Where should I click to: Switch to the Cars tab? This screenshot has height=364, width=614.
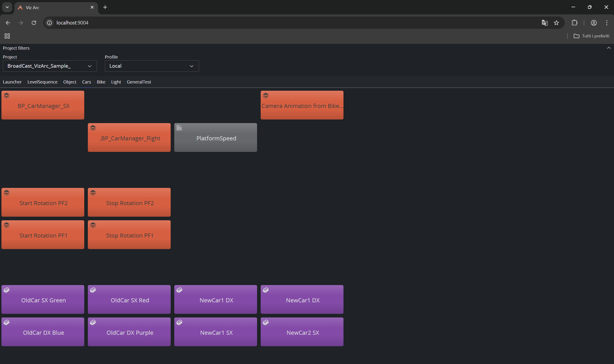coord(86,82)
